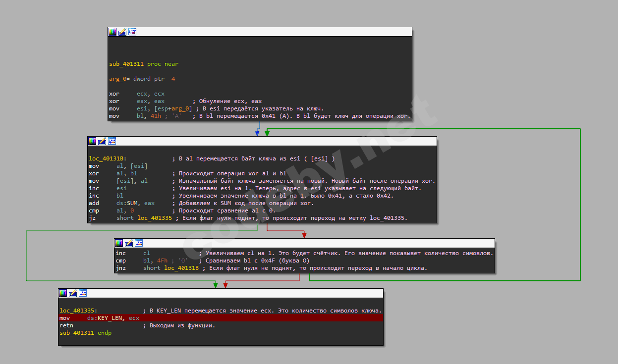This screenshot has width=618, height=364.
Task: Select the 'loc_40131B:' label line
Action: [x=107, y=158]
